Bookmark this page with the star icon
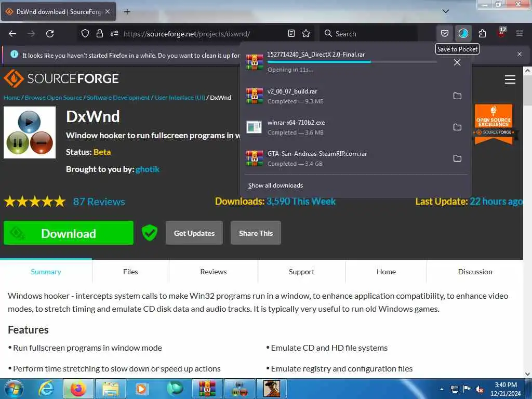 (x=306, y=33)
